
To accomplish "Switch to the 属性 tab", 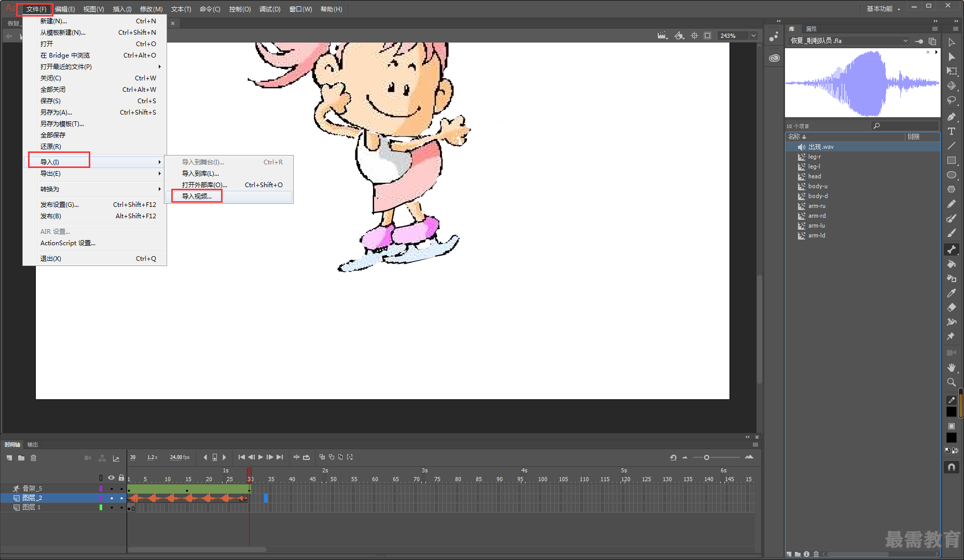I will tap(811, 29).
